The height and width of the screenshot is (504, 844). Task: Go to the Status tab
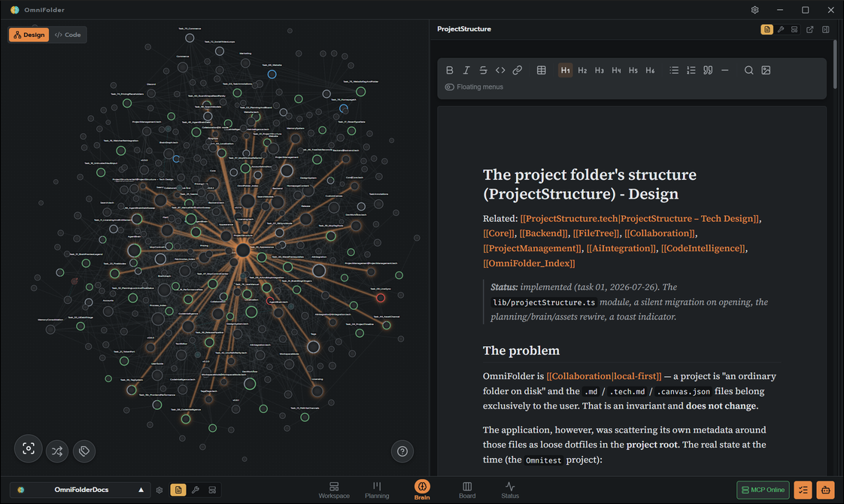click(x=510, y=490)
